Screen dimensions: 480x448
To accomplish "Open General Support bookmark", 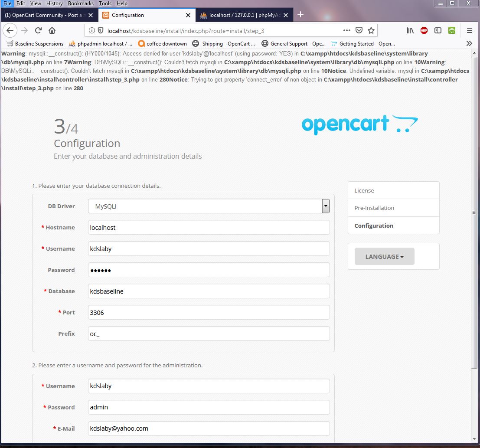I will [x=293, y=43].
